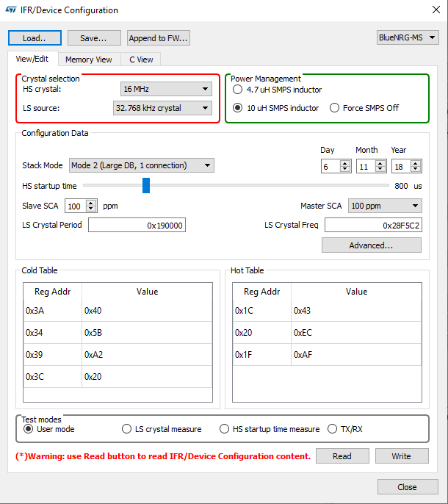The width and height of the screenshot is (448, 504).
Task: Select Hot Table address cell 0x1F
Action: 262,355
